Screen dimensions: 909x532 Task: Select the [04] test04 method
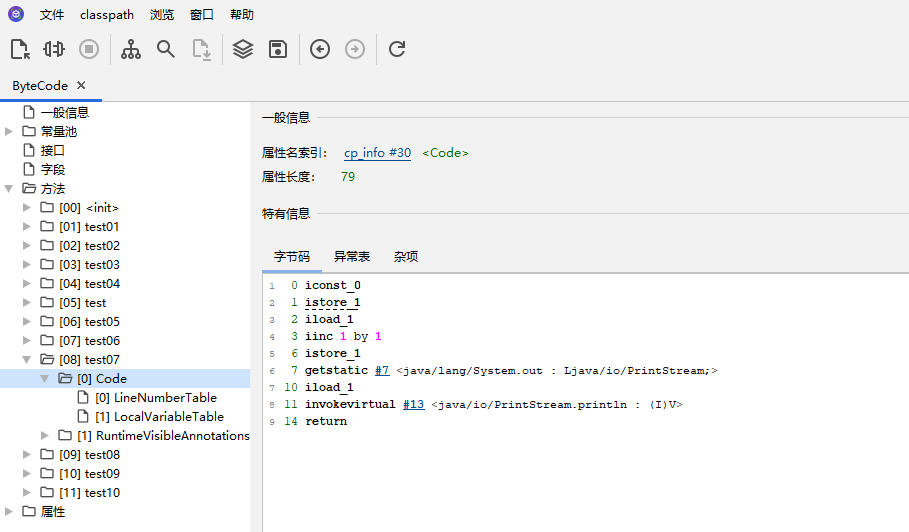(89, 284)
